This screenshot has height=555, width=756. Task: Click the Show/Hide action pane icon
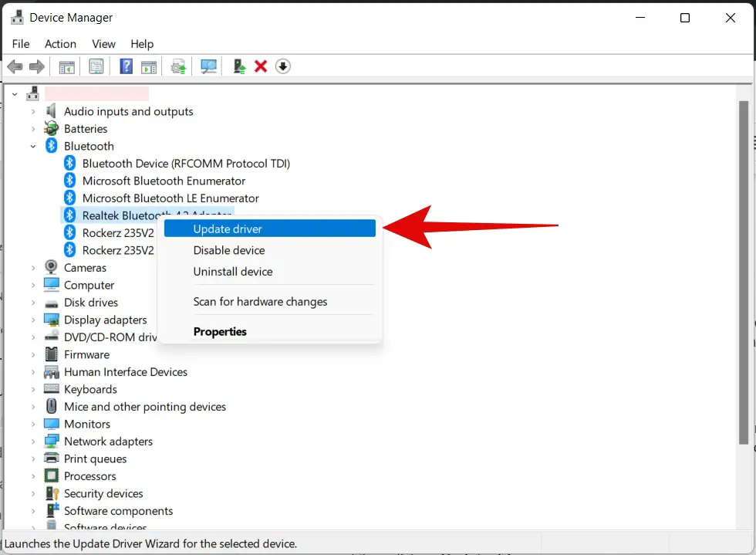149,66
